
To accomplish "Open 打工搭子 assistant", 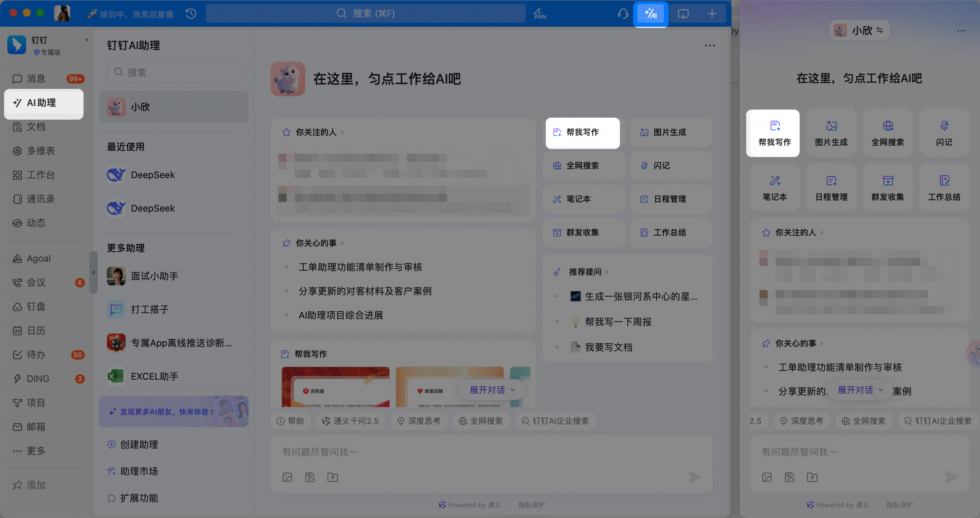I will (x=173, y=310).
